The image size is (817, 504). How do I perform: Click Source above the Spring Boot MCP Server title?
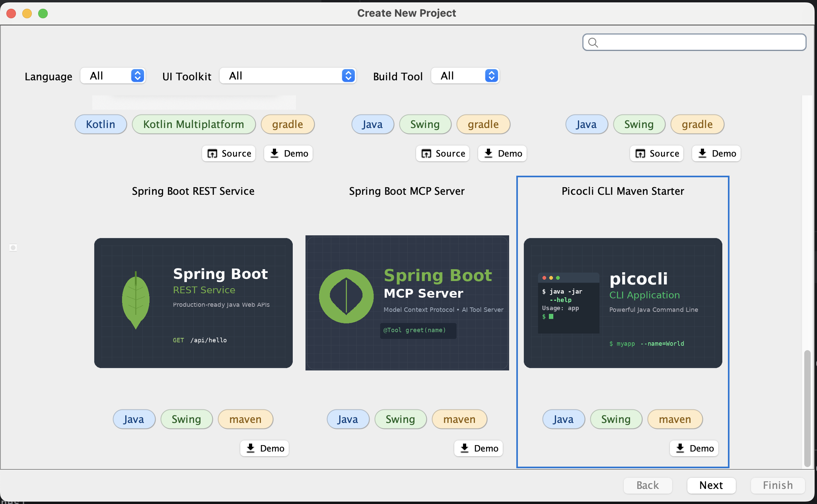[x=443, y=153]
